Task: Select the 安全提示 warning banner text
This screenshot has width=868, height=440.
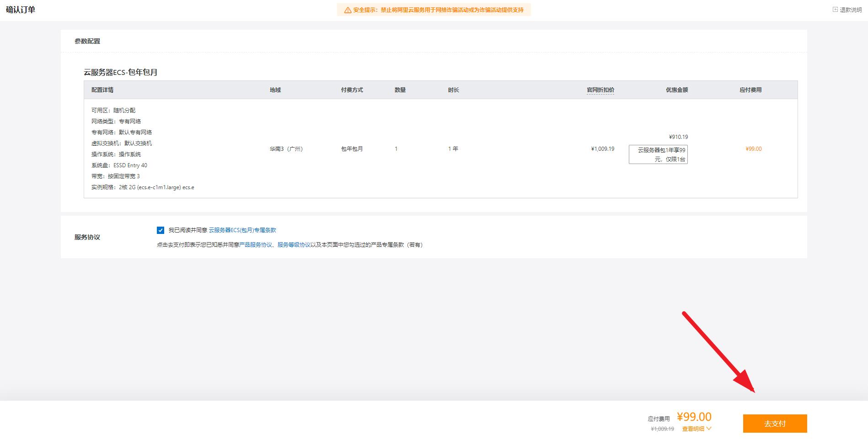Action: (x=438, y=10)
